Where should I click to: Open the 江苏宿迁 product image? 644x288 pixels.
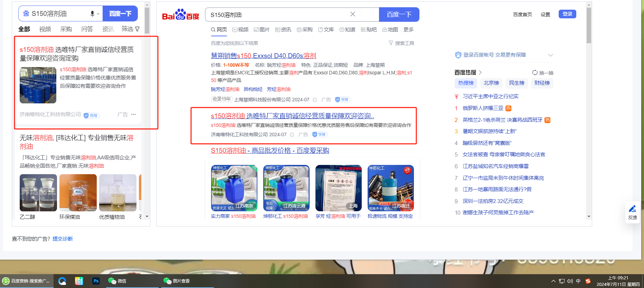point(391,188)
